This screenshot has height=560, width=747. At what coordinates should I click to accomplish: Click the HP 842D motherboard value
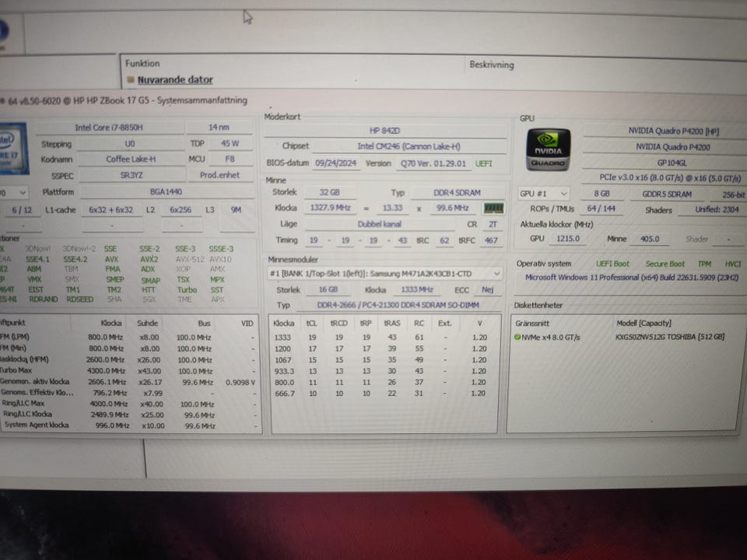point(384,131)
